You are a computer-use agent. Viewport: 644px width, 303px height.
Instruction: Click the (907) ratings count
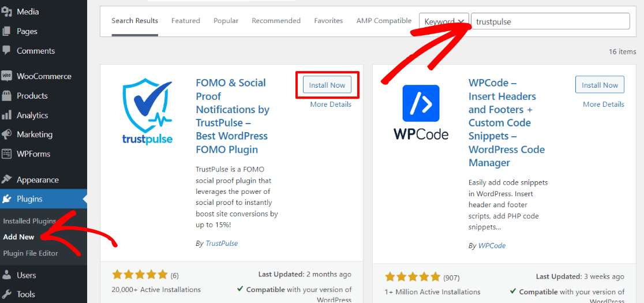pos(451,278)
